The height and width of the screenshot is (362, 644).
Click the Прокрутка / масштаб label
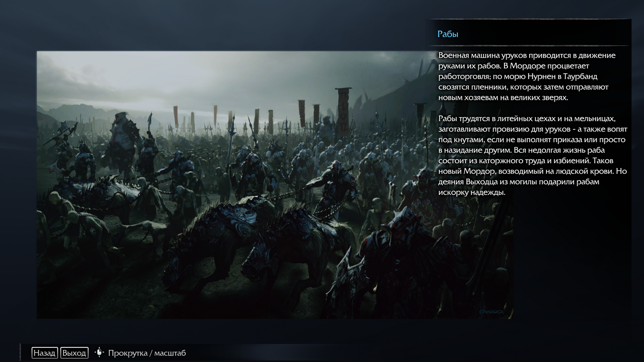pyautogui.click(x=147, y=353)
